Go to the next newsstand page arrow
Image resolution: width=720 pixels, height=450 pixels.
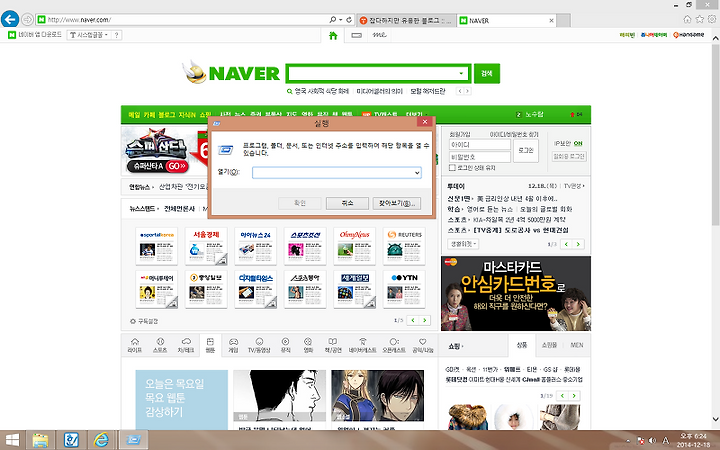coord(425,320)
